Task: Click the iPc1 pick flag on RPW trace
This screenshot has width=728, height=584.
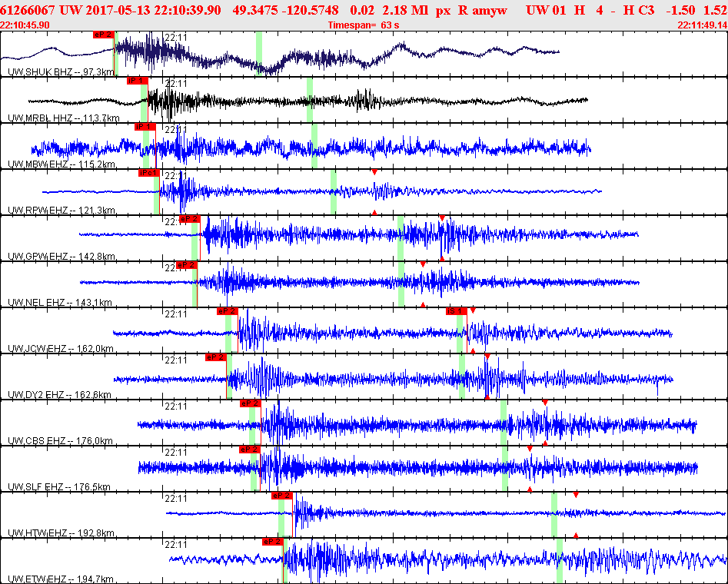Action: [148, 173]
